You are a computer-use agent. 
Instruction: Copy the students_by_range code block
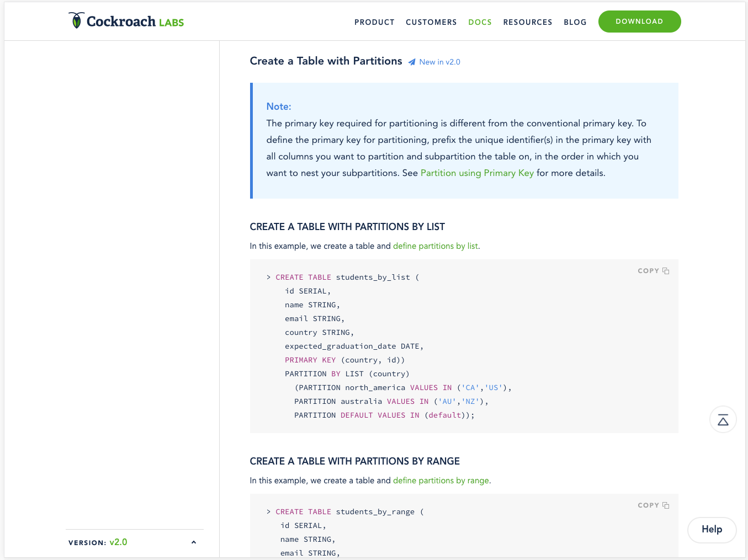pos(653,505)
